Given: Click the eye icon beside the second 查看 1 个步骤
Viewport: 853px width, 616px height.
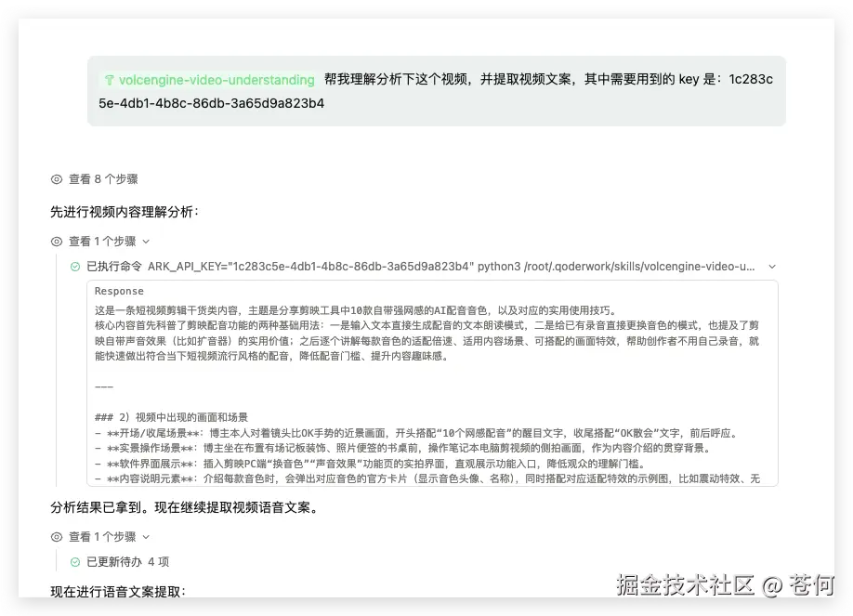Looking at the screenshot, I should [57, 536].
